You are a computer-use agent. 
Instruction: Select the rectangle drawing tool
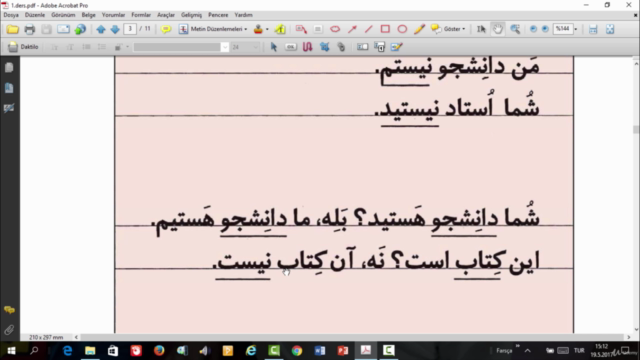(385, 29)
